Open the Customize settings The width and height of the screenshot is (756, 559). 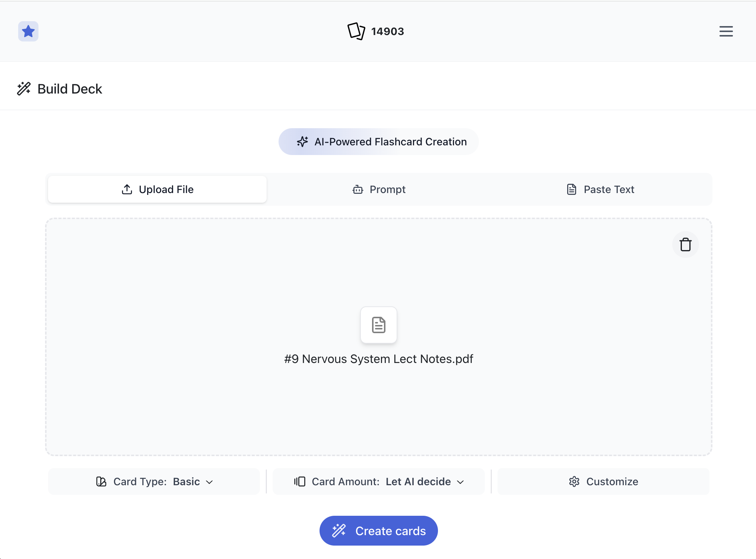603,481
